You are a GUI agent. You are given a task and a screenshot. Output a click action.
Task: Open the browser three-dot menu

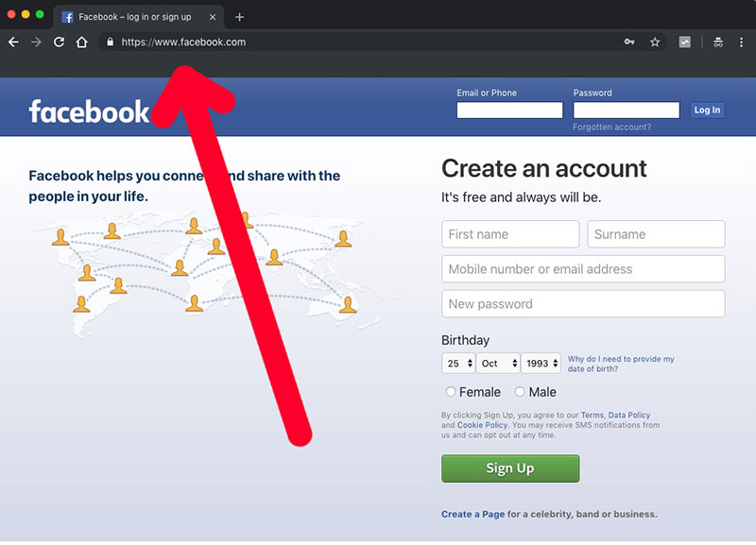point(741,43)
